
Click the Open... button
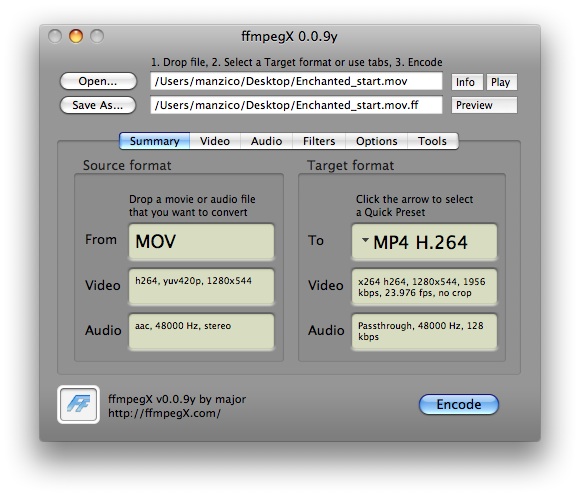pyautogui.click(x=98, y=81)
